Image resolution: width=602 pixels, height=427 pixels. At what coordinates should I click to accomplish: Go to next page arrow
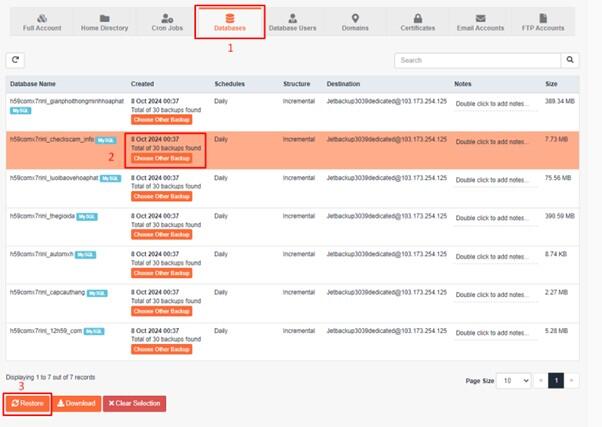(571, 381)
